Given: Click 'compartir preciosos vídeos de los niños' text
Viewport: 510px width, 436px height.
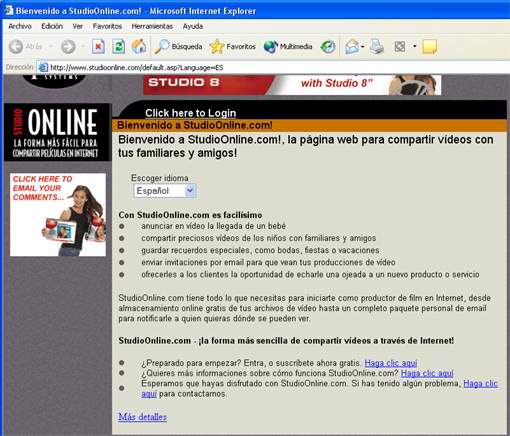Looking at the screenshot, I should 258,238.
